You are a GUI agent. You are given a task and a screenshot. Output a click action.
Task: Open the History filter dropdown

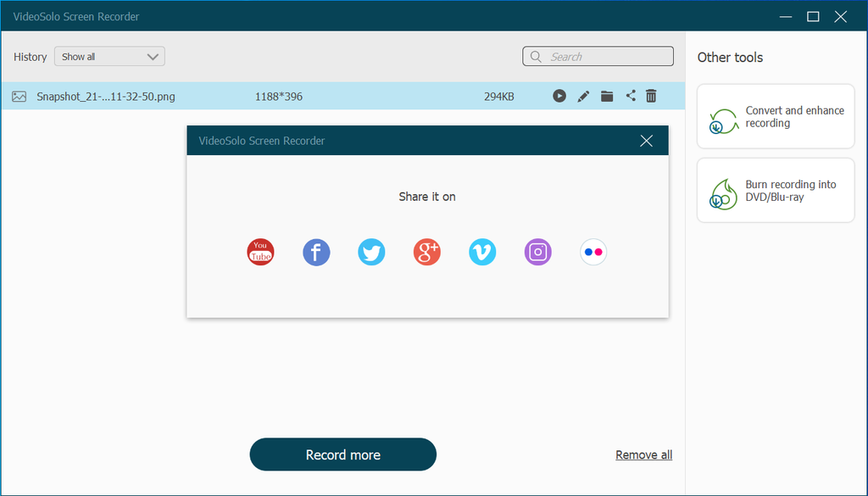point(109,57)
